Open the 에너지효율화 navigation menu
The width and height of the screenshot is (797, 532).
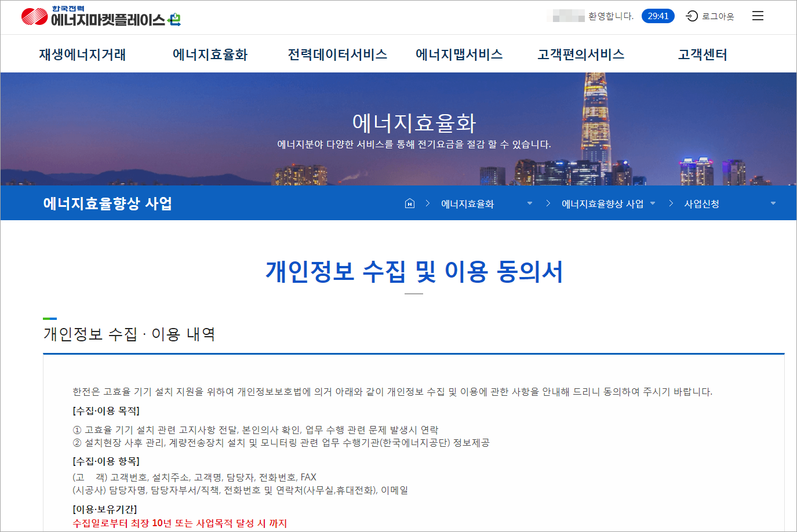210,54
